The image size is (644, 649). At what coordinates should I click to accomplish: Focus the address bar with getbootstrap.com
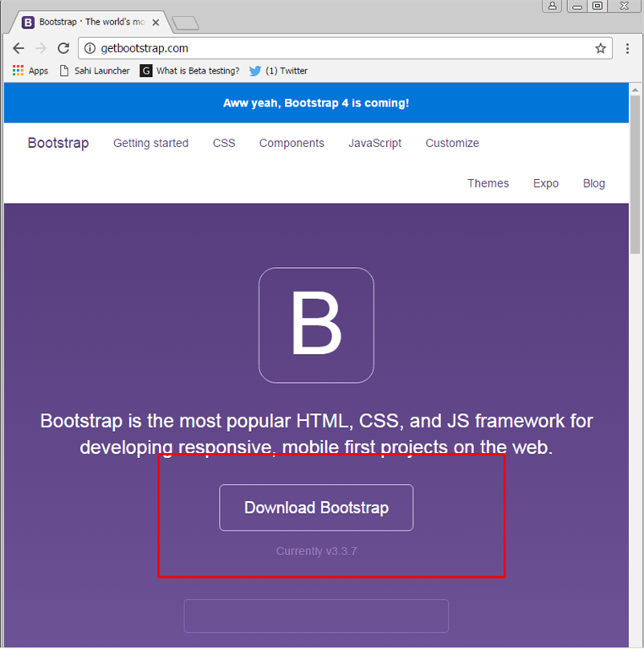(x=345, y=48)
